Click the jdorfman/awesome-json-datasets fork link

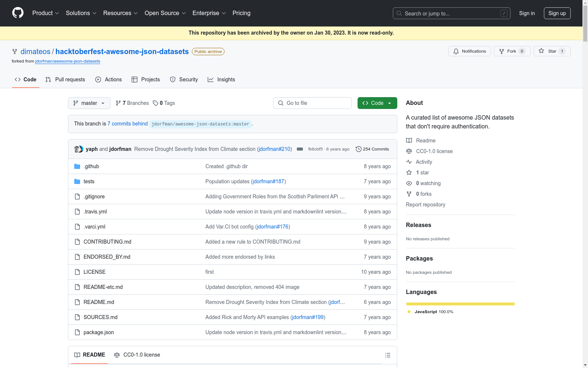click(x=67, y=61)
